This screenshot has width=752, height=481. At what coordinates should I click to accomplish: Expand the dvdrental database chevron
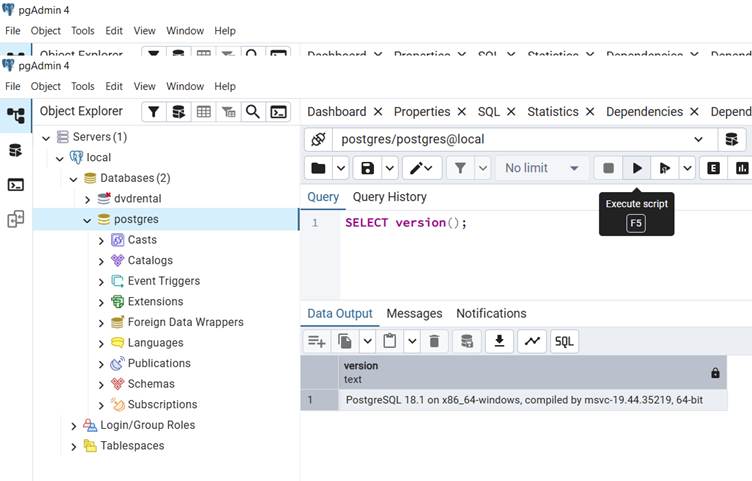87,199
